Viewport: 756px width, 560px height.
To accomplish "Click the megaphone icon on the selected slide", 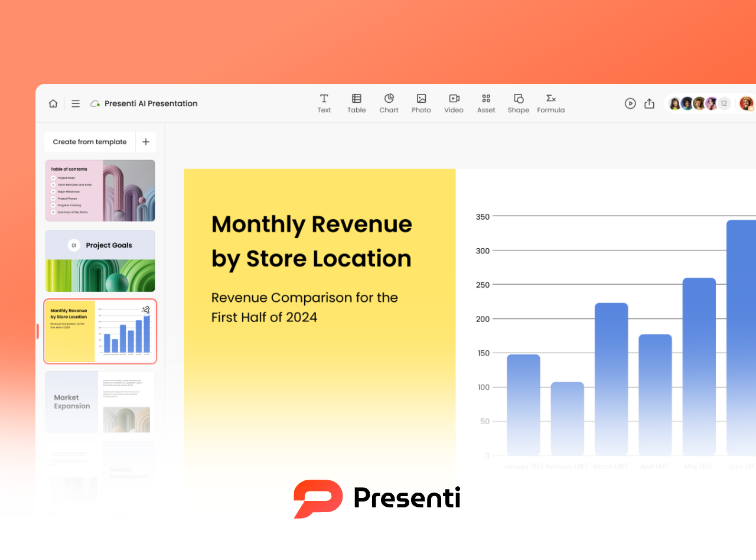I will pyautogui.click(x=146, y=310).
